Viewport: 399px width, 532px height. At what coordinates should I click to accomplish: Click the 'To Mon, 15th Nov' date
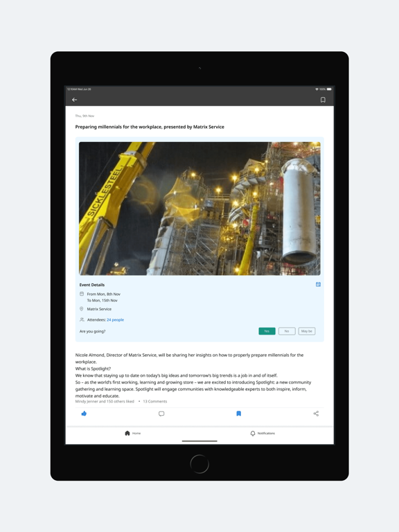click(102, 300)
